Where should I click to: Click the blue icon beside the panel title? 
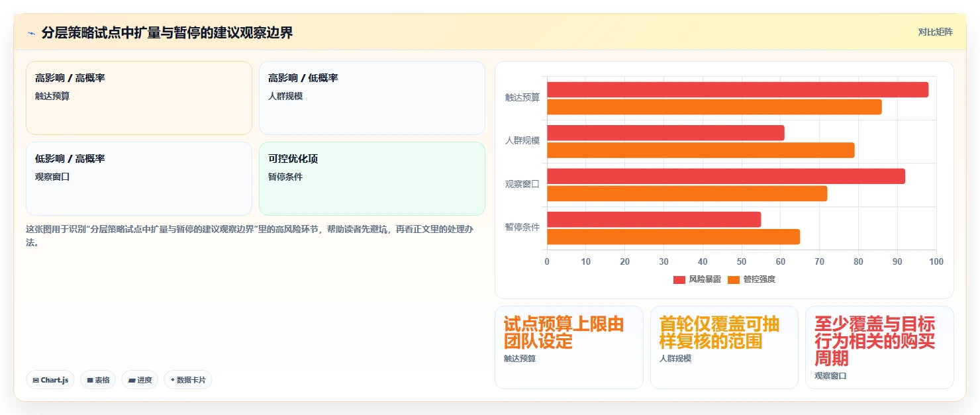pyautogui.click(x=31, y=33)
